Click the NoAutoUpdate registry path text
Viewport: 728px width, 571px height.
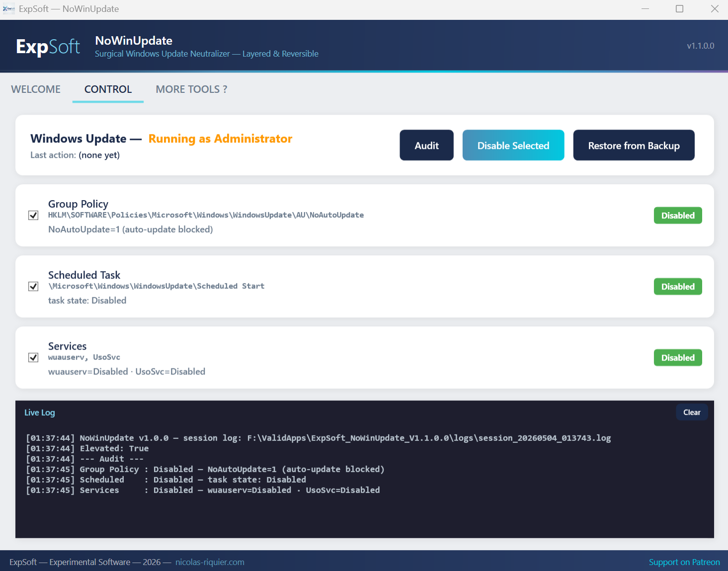coord(206,215)
